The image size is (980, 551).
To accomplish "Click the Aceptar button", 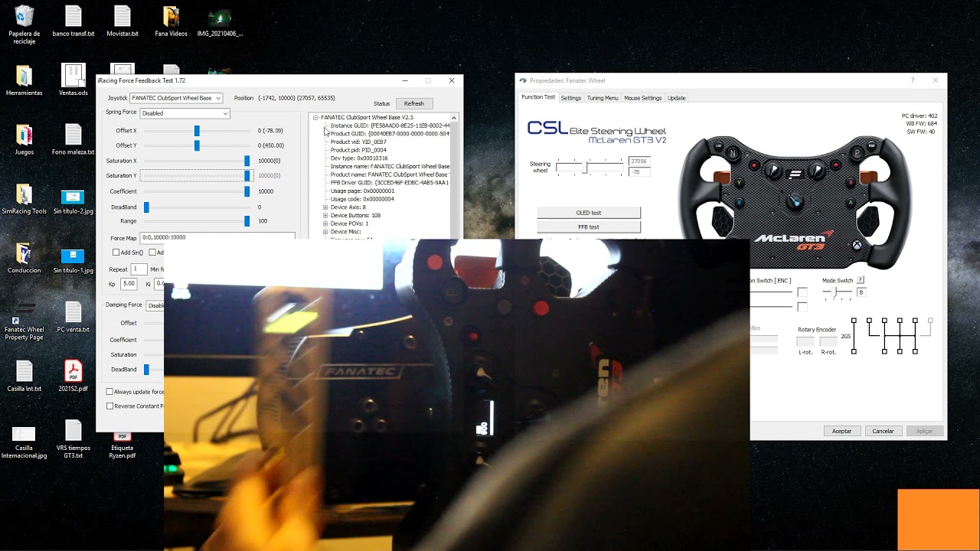I will pyautogui.click(x=841, y=431).
